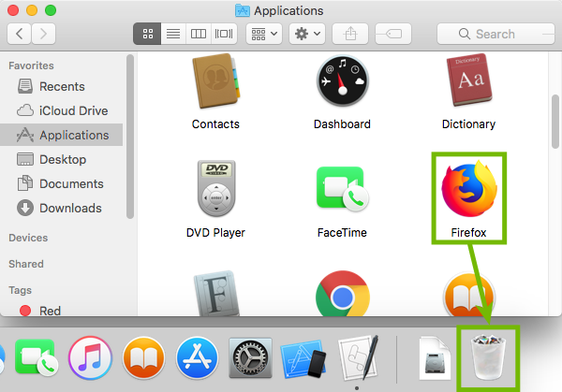
Task: Switch to column view
Action: (x=199, y=34)
